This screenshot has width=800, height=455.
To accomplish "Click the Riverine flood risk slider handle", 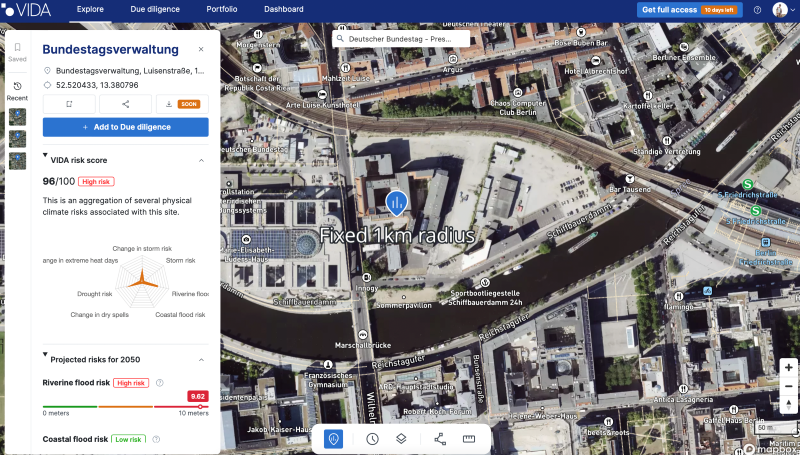I will point(200,407).
